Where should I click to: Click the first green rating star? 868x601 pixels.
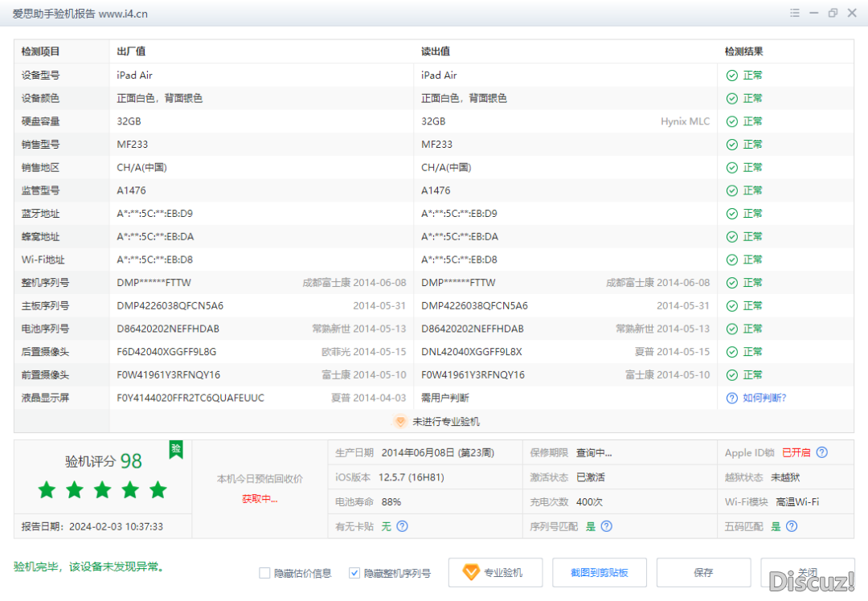coord(47,490)
